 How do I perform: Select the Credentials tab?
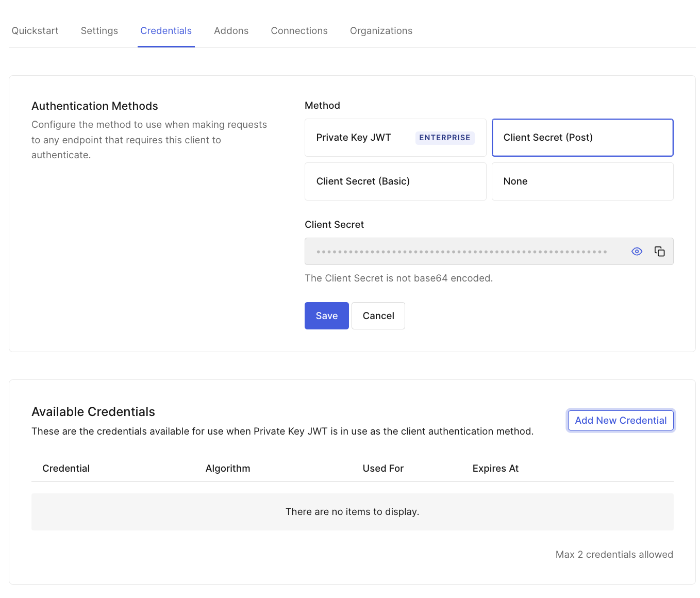click(166, 30)
